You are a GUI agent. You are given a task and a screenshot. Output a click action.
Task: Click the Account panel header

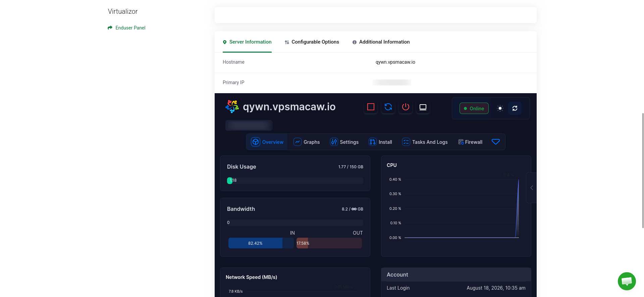point(456,275)
